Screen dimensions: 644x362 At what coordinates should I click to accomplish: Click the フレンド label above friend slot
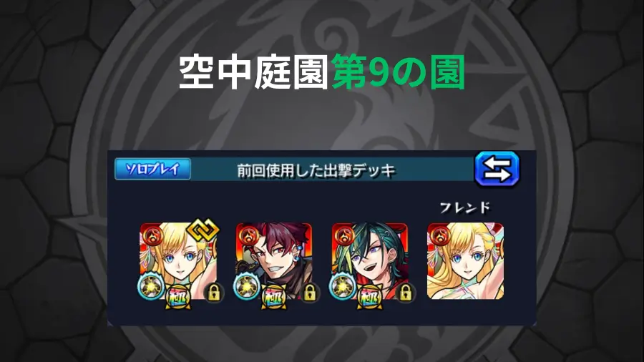pos(465,207)
